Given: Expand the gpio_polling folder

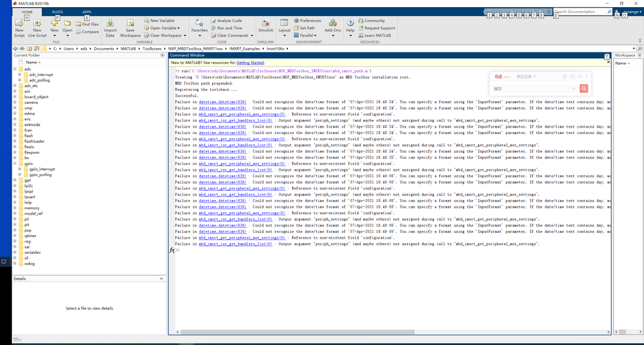Looking at the screenshot, I should (20, 175).
